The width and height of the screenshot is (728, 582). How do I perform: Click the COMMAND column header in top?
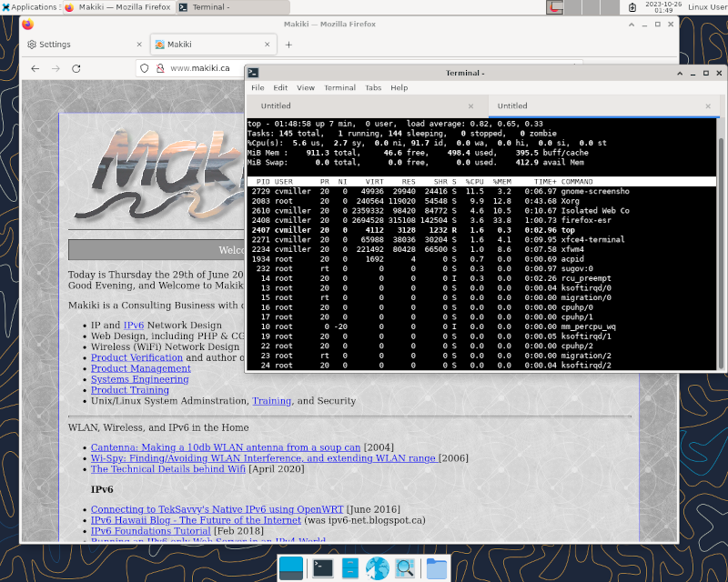pyautogui.click(x=577, y=182)
